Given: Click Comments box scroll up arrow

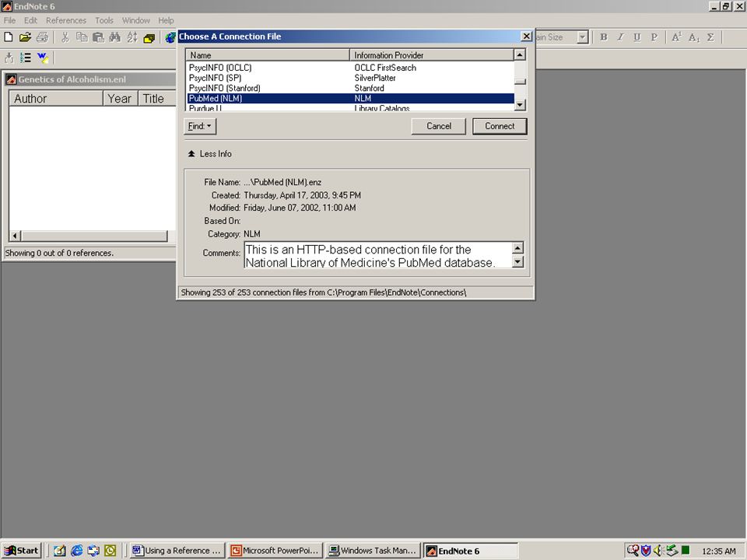Looking at the screenshot, I should [x=517, y=247].
